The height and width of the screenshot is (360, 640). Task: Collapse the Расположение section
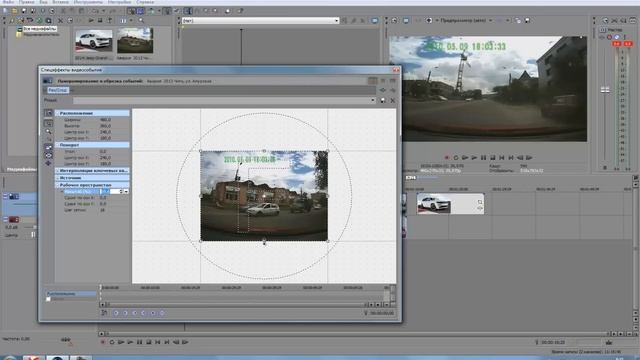coord(58,113)
